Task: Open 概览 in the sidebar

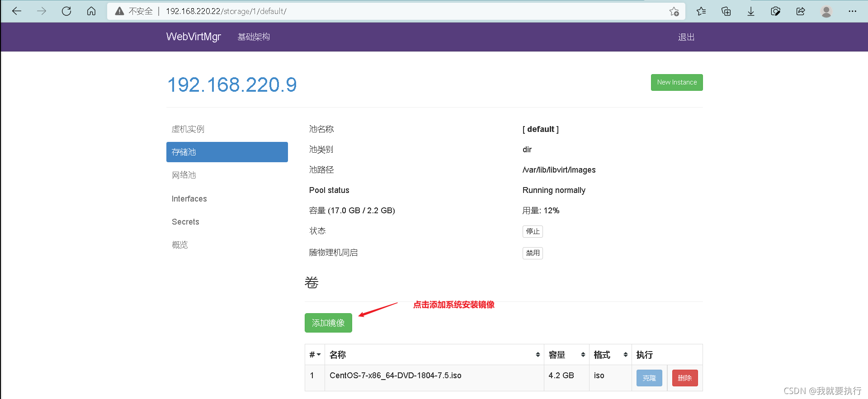Action: (227, 245)
